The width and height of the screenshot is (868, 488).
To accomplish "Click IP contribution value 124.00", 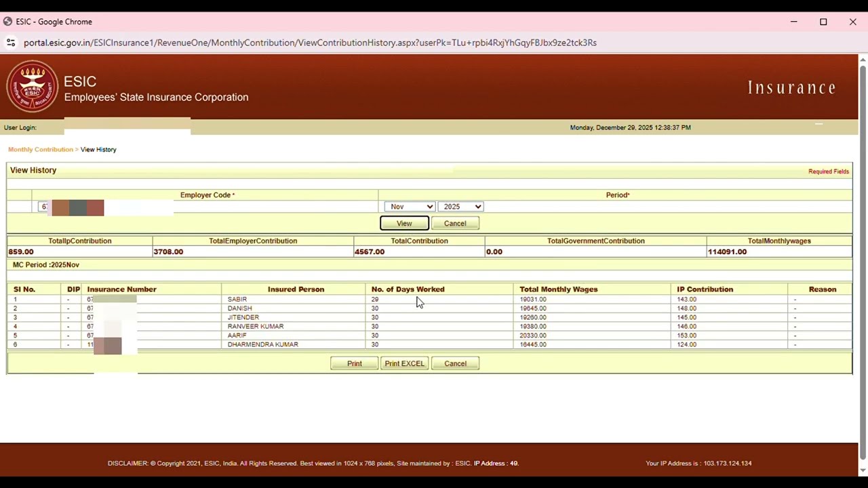I will [687, 344].
